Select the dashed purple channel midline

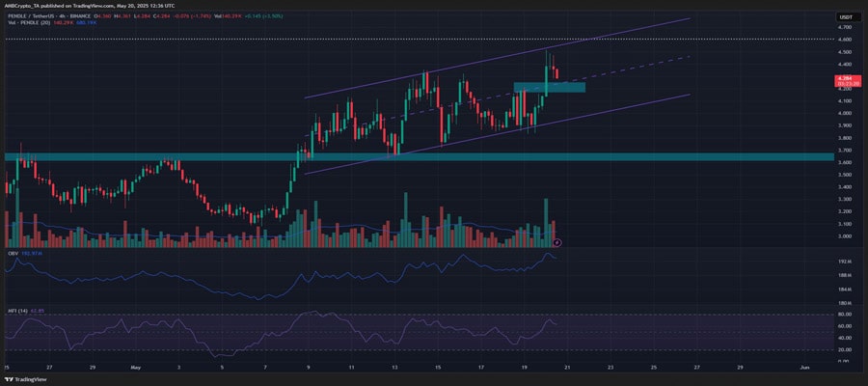click(627, 67)
